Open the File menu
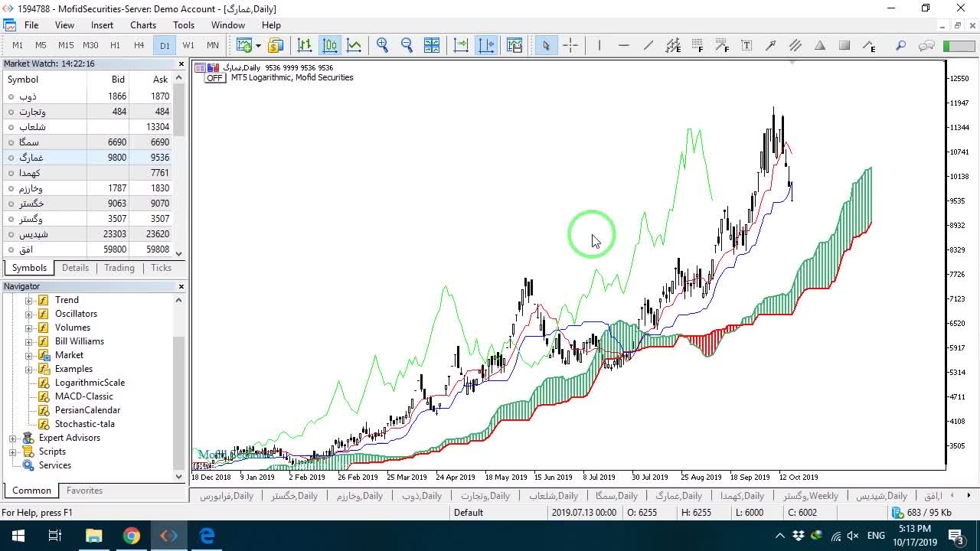 click(x=31, y=25)
